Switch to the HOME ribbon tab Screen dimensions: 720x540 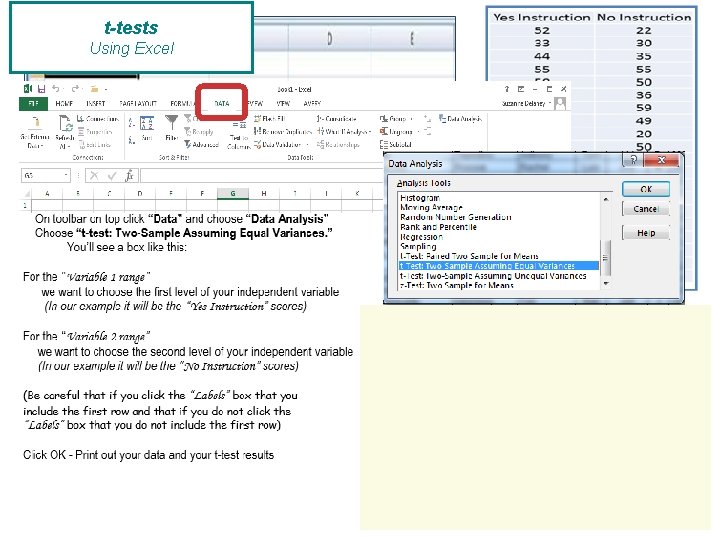click(x=64, y=104)
